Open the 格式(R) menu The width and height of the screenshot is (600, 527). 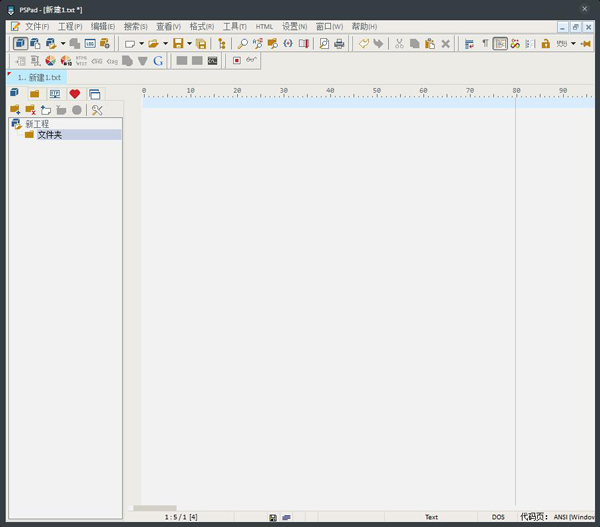pos(202,26)
